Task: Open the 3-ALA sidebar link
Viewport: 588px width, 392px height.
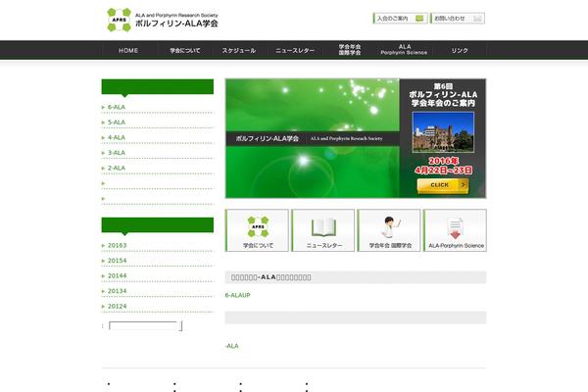Action: (x=117, y=153)
